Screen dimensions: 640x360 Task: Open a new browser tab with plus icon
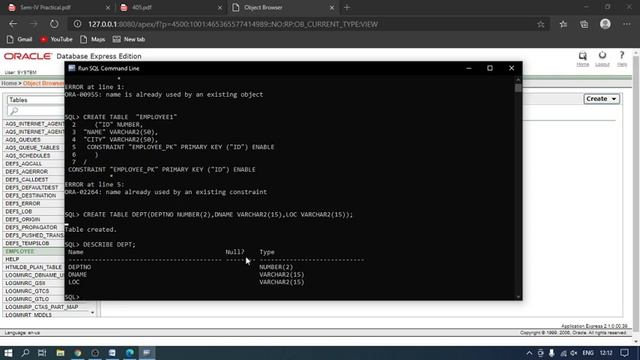click(347, 7)
